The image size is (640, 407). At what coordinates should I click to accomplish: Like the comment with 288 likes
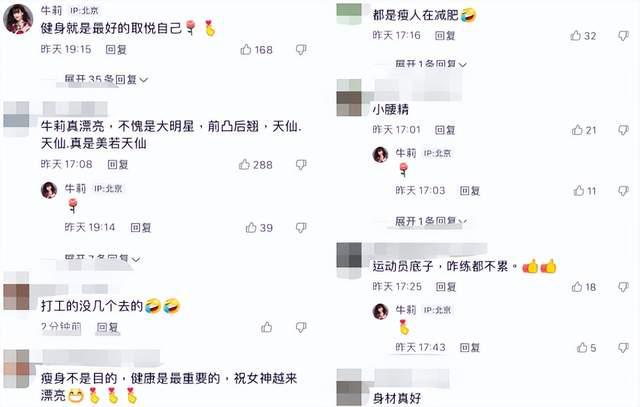(244, 165)
